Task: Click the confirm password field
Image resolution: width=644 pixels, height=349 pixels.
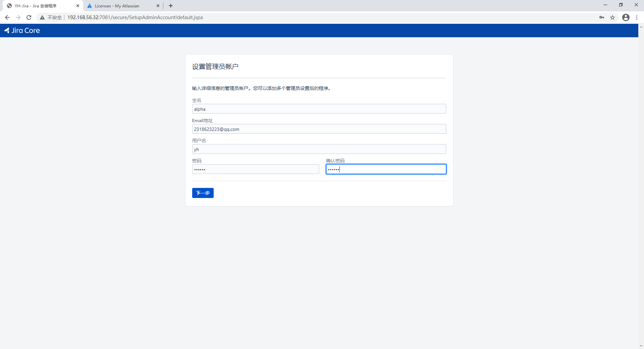Action: pos(386,169)
